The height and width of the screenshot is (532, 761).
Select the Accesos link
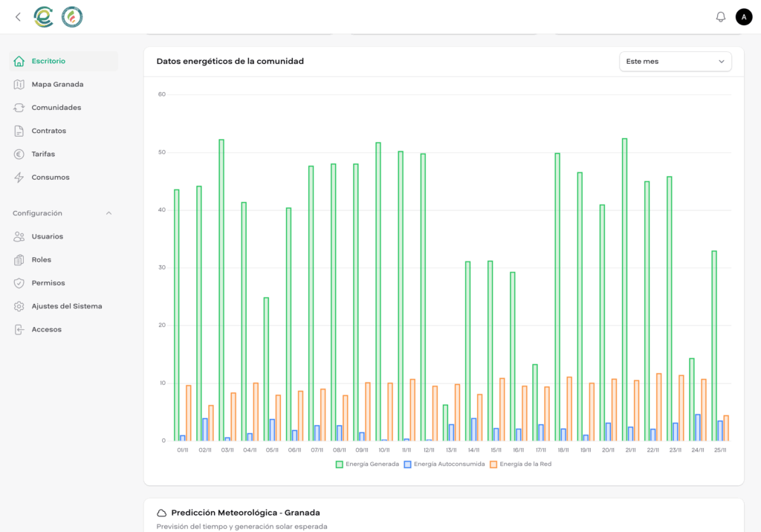[x=46, y=329]
